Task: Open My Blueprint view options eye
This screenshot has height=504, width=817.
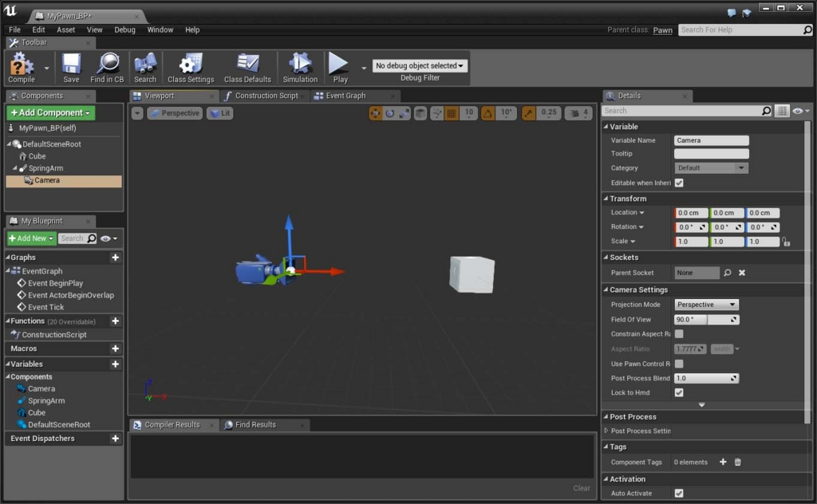Action: pyautogui.click(x=109, y=238)
